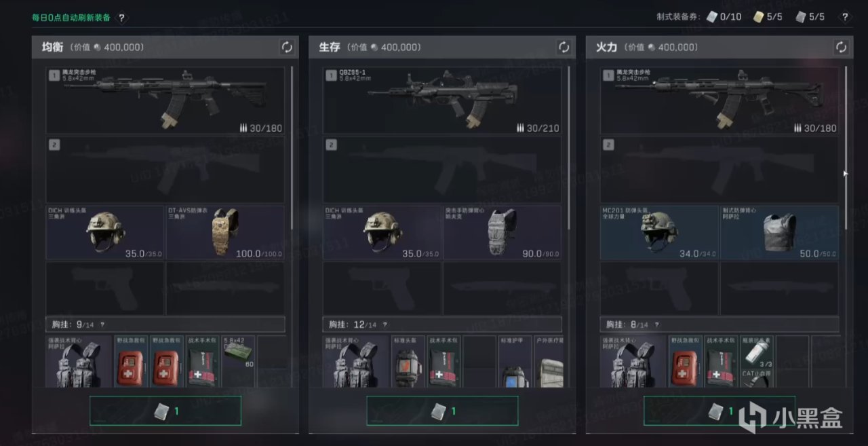Select the DT-AVS防弹衣 armor item
The width and height of the screenshot is (868, 446).
tap(225, 232)
